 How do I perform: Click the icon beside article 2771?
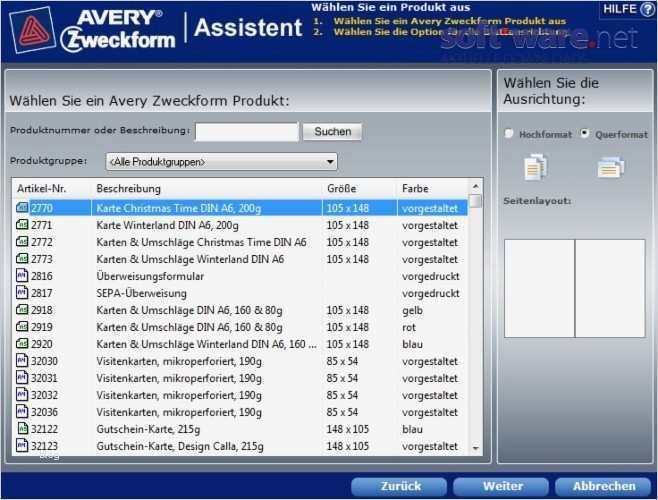tap(22, 225)
